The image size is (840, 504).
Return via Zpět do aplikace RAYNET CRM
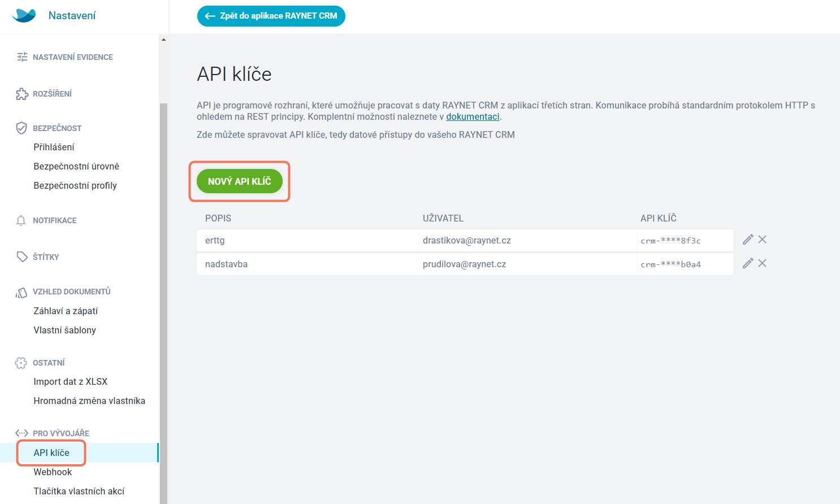pos(271,16)
